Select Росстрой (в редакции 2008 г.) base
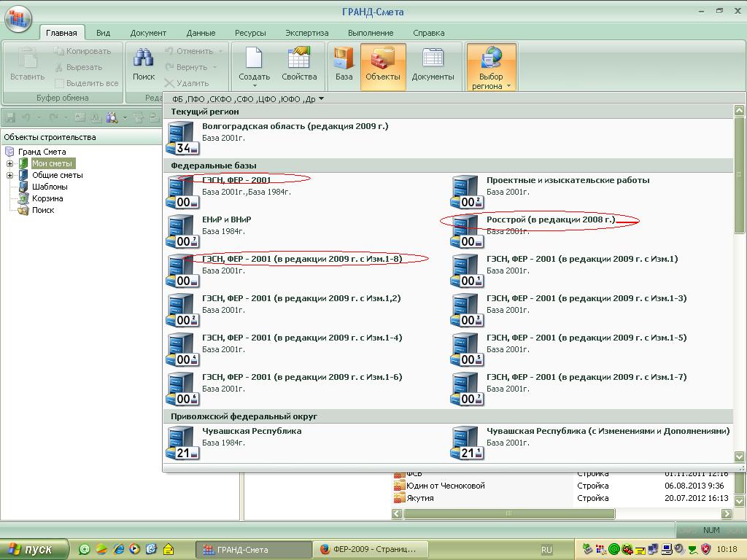The height and width of the screenshot is (560, 747). pos(551,219)
